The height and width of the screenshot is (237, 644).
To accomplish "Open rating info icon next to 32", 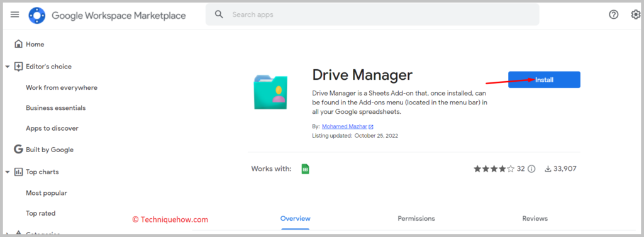I will coord(531,169).
